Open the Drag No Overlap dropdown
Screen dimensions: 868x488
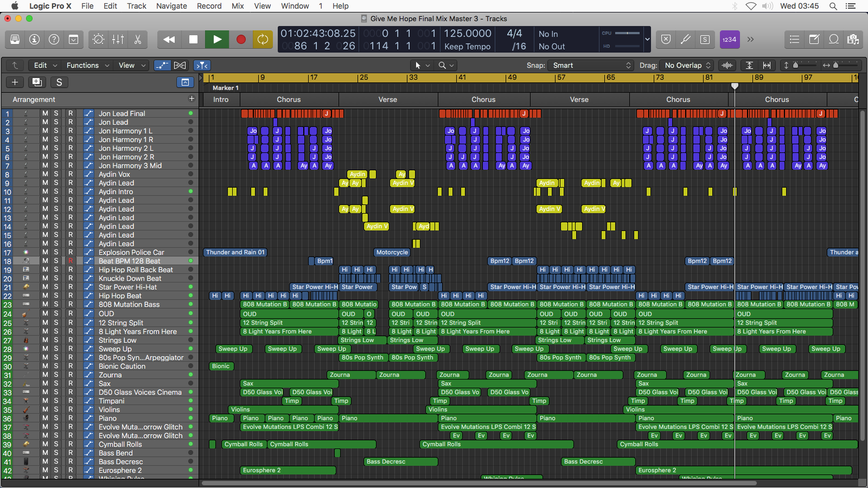(686, 65)
